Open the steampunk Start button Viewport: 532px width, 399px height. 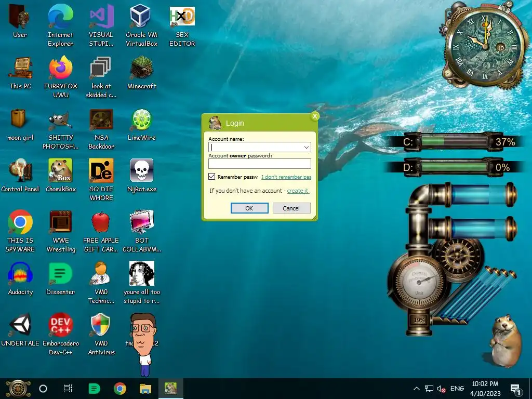point(18,389)
